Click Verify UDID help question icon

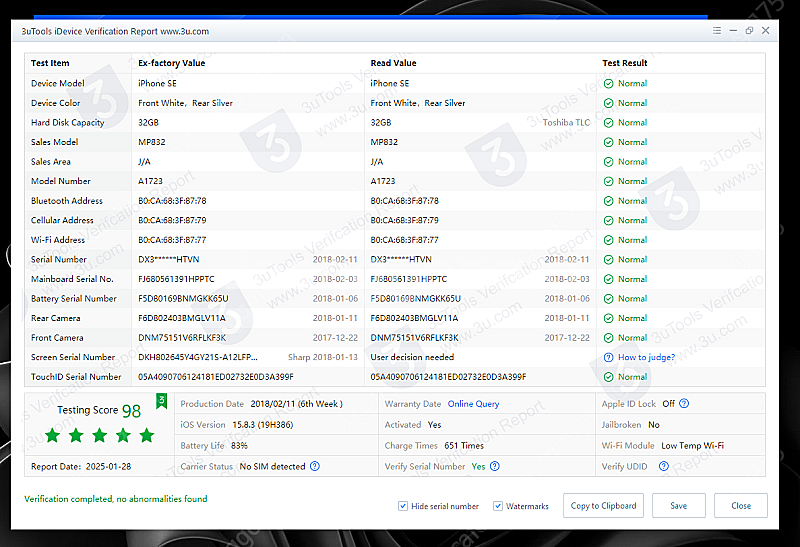664,466
